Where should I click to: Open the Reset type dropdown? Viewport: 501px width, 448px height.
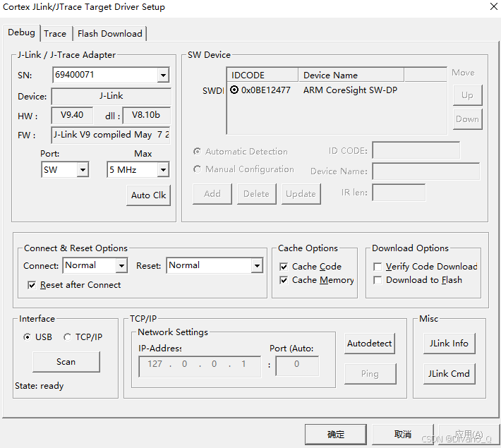(257, 265)
